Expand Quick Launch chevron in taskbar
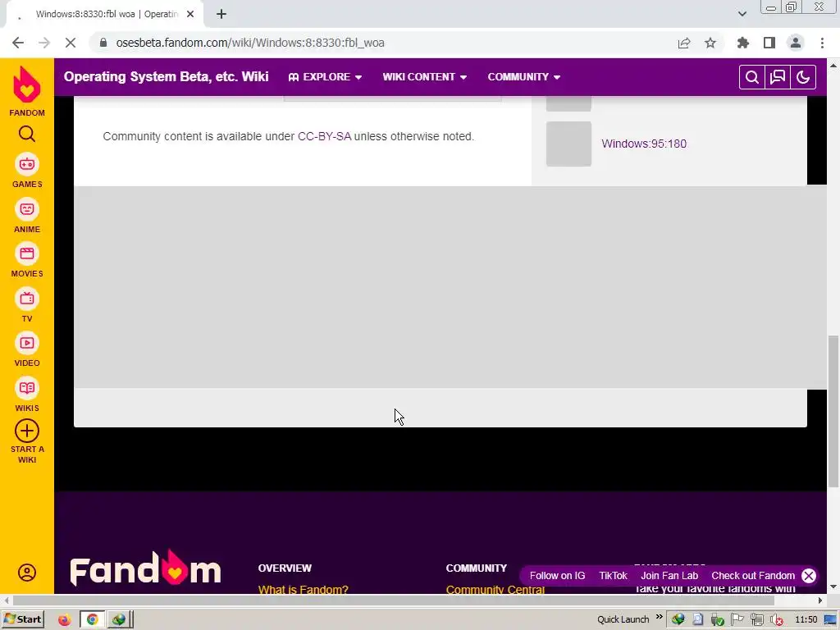Image resolution: width=840 pixels, height=630 pixels. tap(659, 617)
